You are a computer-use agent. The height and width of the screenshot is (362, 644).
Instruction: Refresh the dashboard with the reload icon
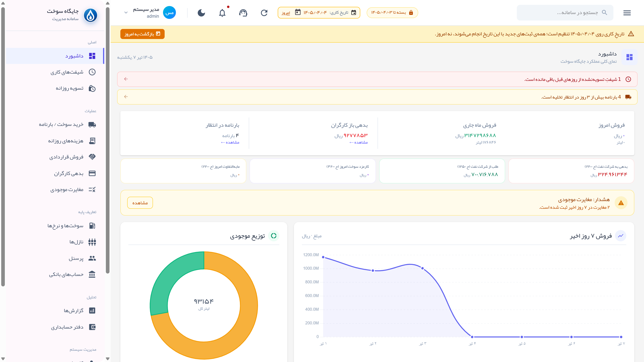pos(264,13)
